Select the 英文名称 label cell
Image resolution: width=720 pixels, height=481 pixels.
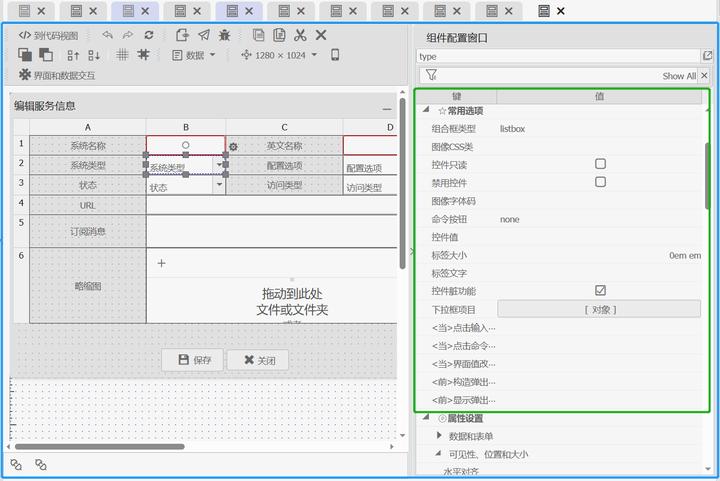[x=284, y=145]
